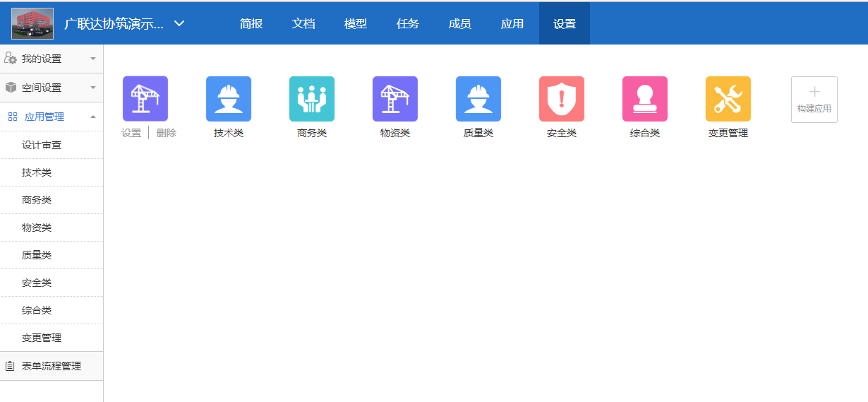Click the project thumbnail image

click(32, 23)
